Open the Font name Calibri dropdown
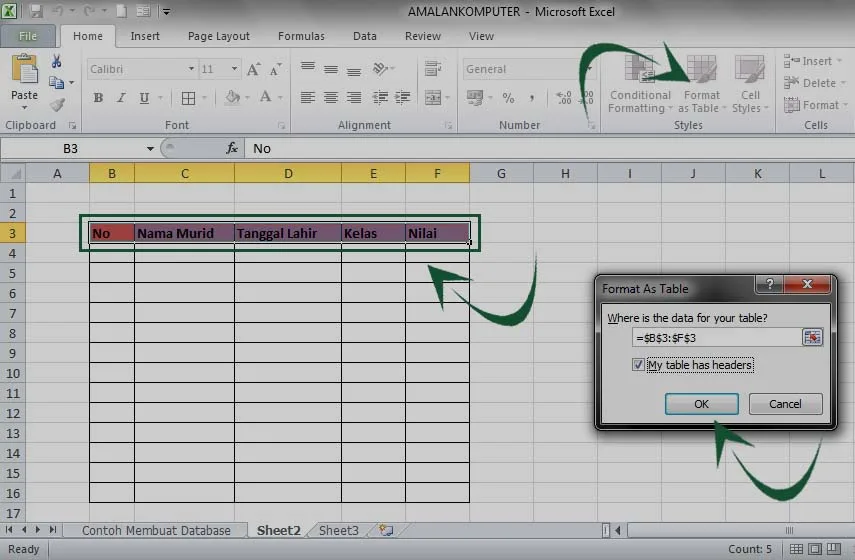Viewport: 855px width, 560px height. coord(191,69)
